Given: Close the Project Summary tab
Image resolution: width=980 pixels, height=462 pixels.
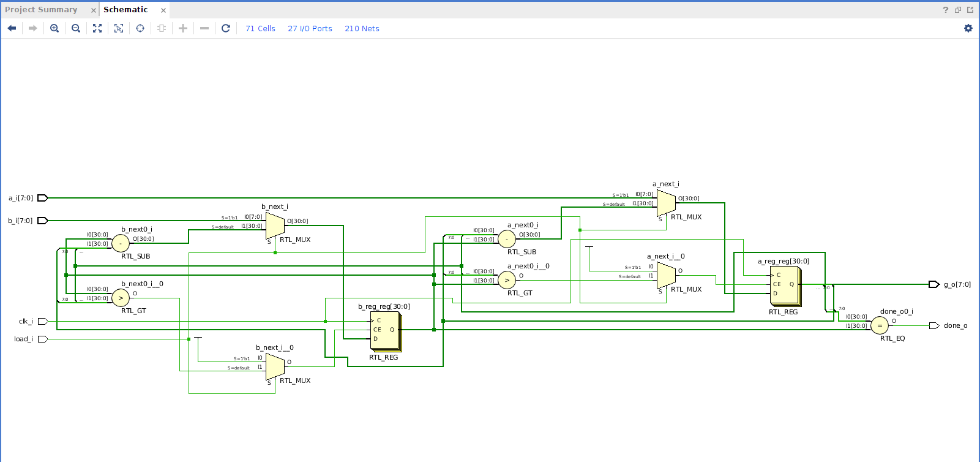Looking at the screenshot, I should [x=94, y=10].
